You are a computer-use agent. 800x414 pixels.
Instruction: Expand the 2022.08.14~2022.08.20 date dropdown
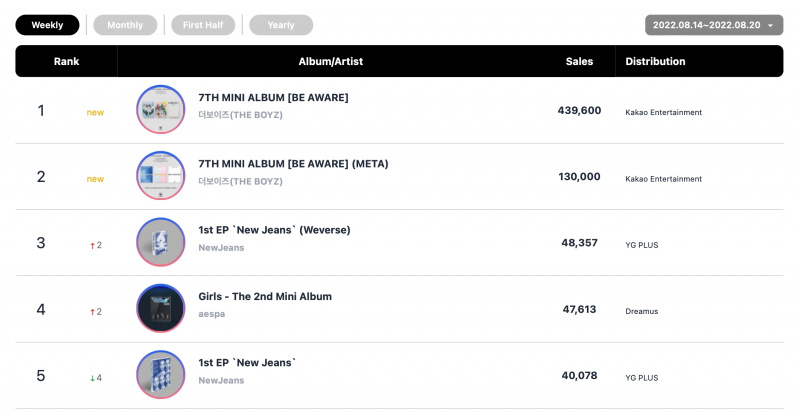(x=714, y=25)
